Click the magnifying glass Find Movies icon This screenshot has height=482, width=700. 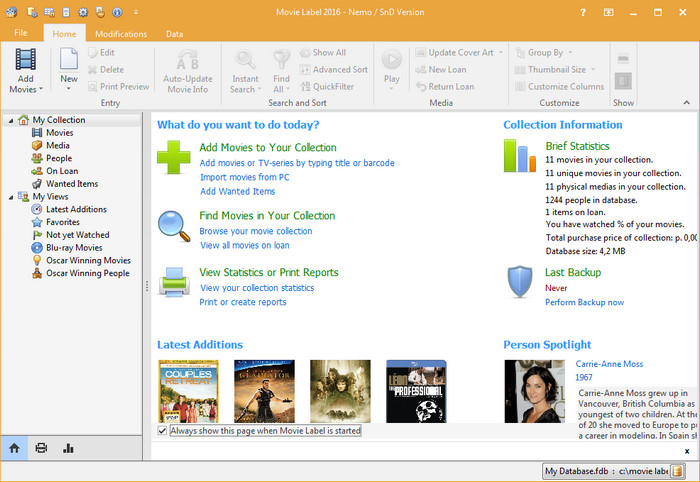coord(174,227)
